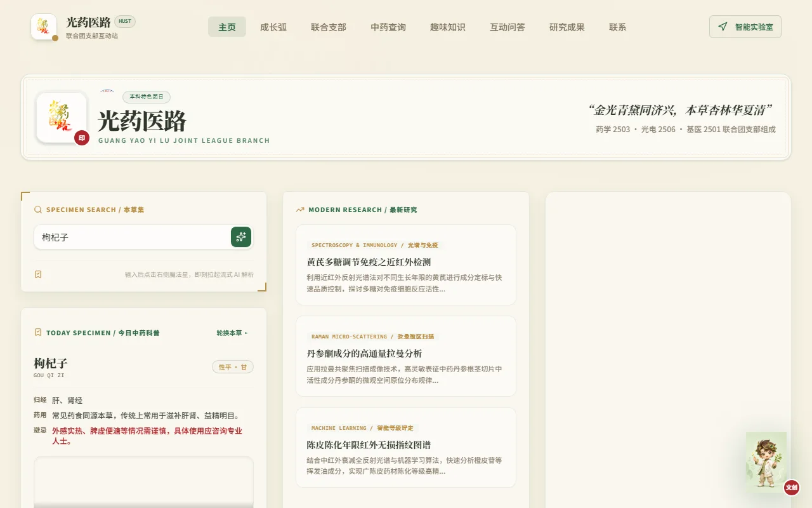Click the 联合团支部互动站 subtitle
This screenshot has width=812, height=508.
(92, 36)
